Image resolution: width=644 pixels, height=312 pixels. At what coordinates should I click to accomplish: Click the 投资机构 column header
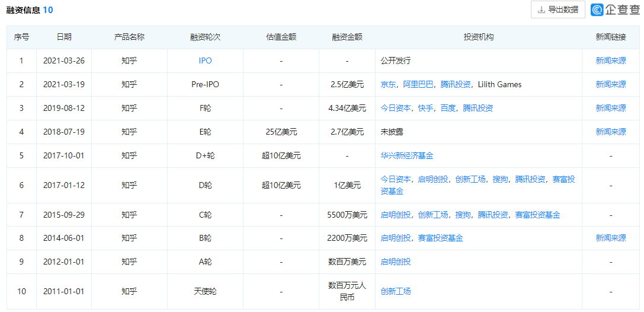[x=479, y=37]
